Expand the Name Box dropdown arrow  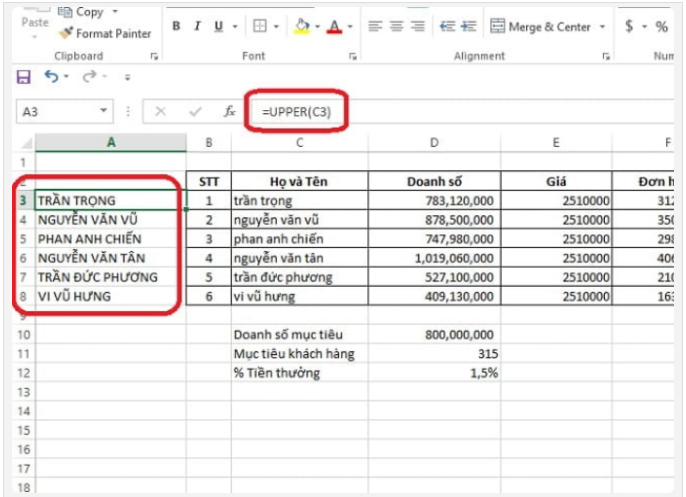(x=104, y=110)
